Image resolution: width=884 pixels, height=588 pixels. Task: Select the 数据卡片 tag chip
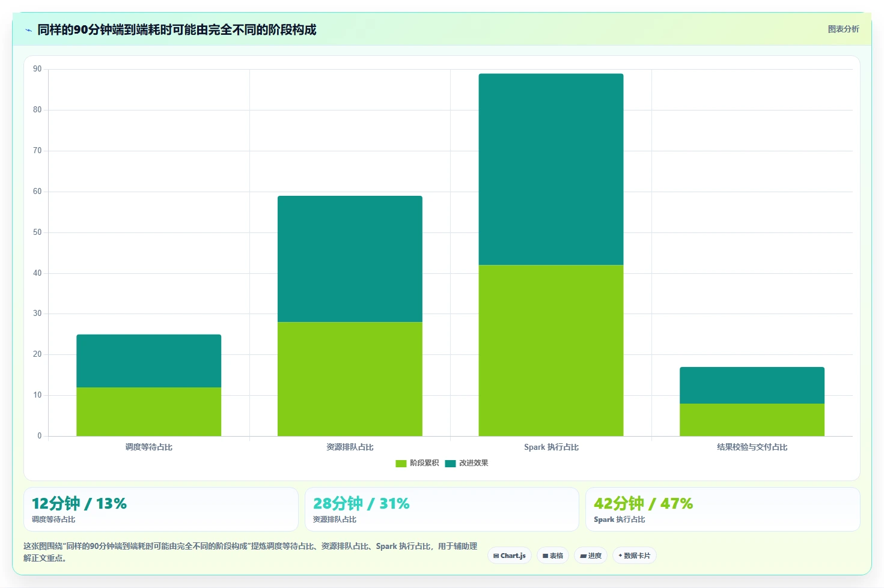coord(634,556)
